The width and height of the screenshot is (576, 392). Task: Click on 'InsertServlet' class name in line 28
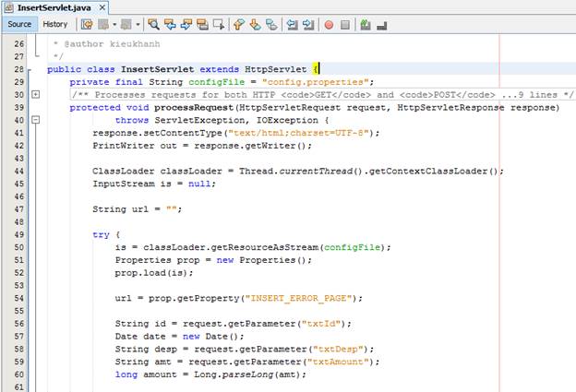(157, 69)
